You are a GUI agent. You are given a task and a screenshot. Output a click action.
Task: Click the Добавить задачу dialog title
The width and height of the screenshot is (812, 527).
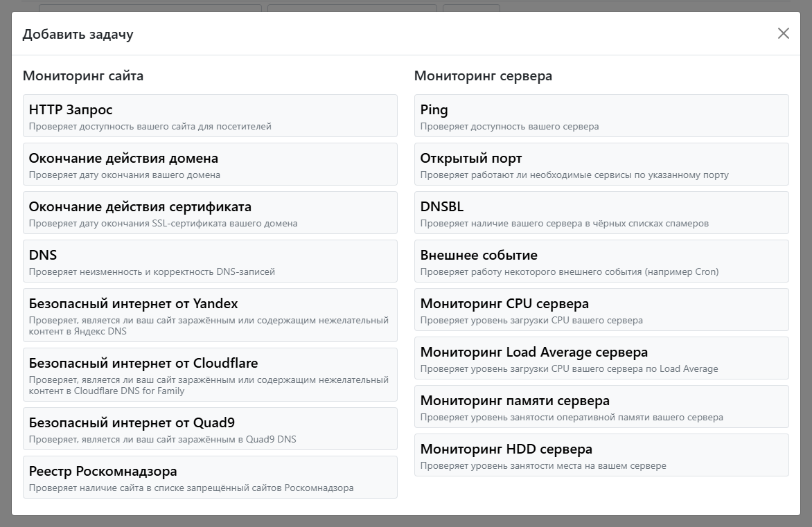click(x=78, y=34)
